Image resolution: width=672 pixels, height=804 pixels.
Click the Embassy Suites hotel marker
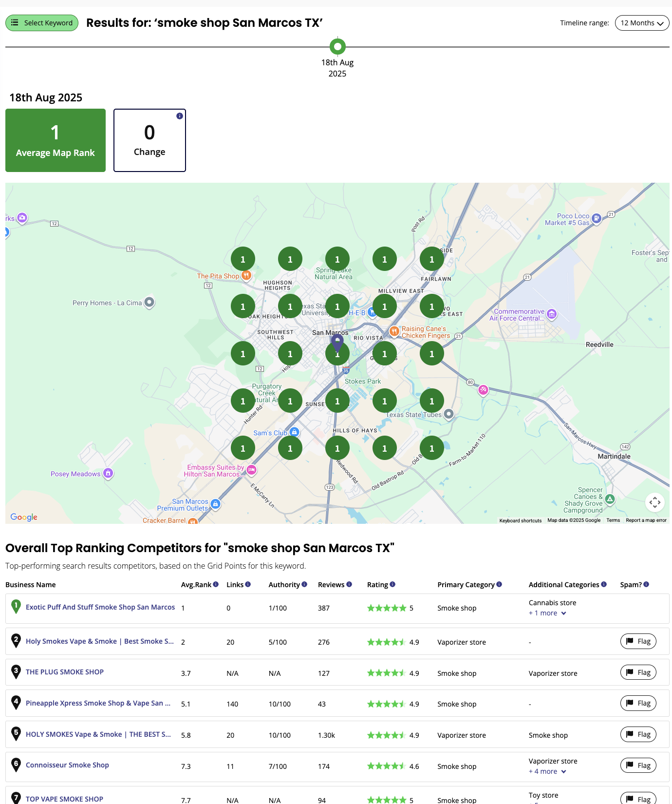(x=251, y=470)
